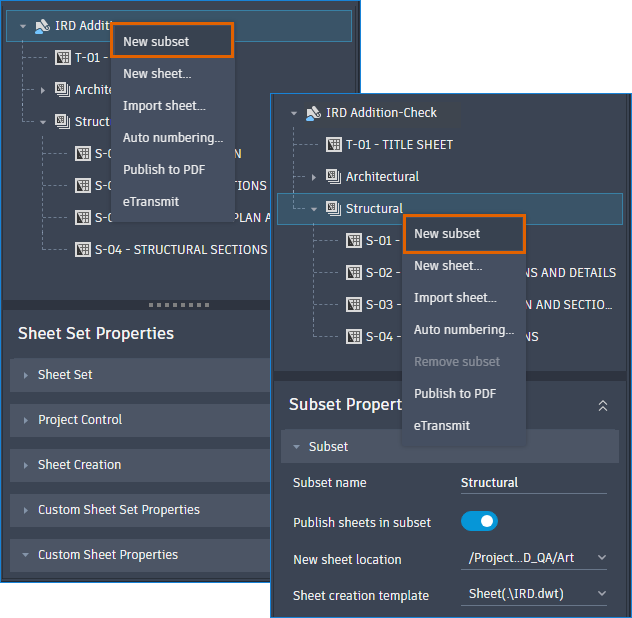Viewport: 632px width, 618px height.
Task: Toggle Publish sheets in subset switch
Action: [x=479, y=521]
